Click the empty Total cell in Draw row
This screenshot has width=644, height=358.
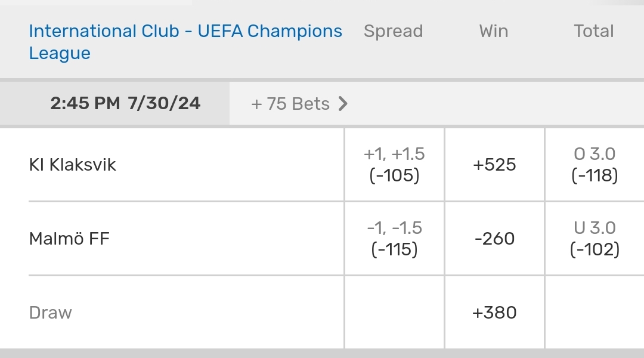pyautogui.click(x=595, y=313)
